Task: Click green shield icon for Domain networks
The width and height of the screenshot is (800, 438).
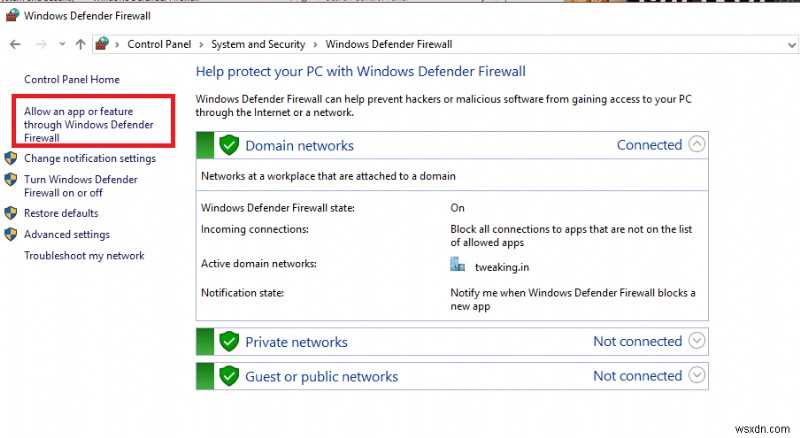Action: pyautogui.click(x=229, y=145)
